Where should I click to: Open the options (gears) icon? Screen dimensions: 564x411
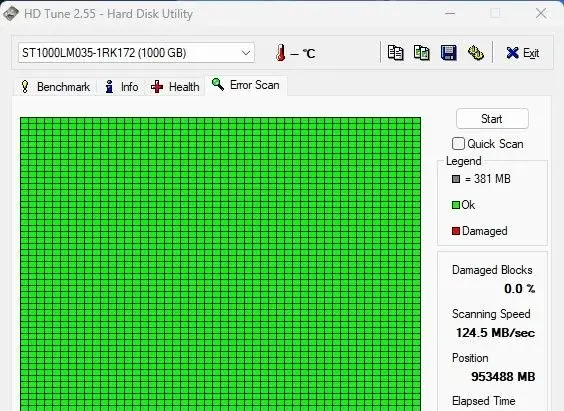(x=476, y=53)
